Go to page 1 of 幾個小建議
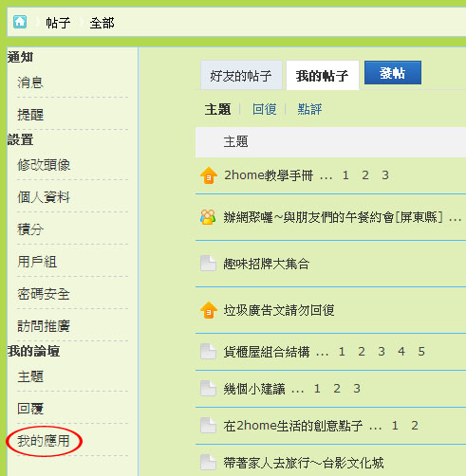 click(x=317, y=389)
